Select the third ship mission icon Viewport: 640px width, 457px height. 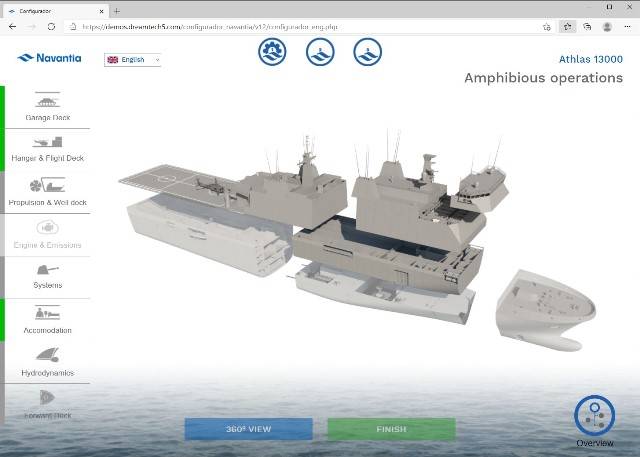[368, 52]
